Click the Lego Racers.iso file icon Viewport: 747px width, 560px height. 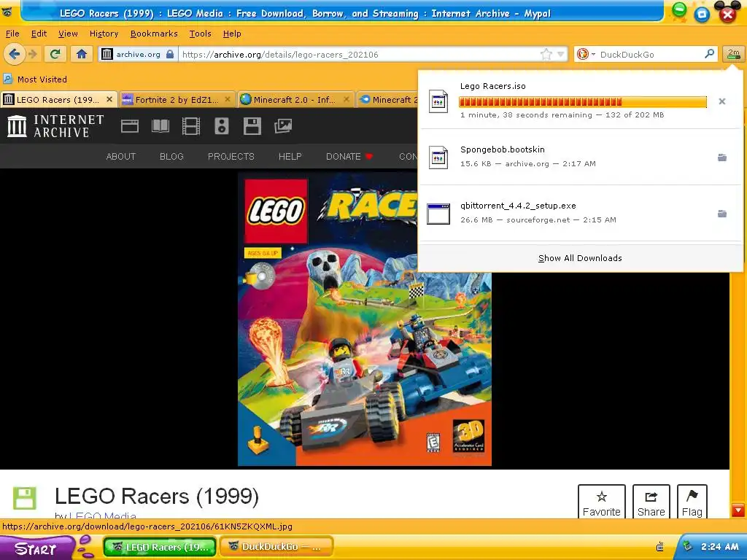(438, 101)
